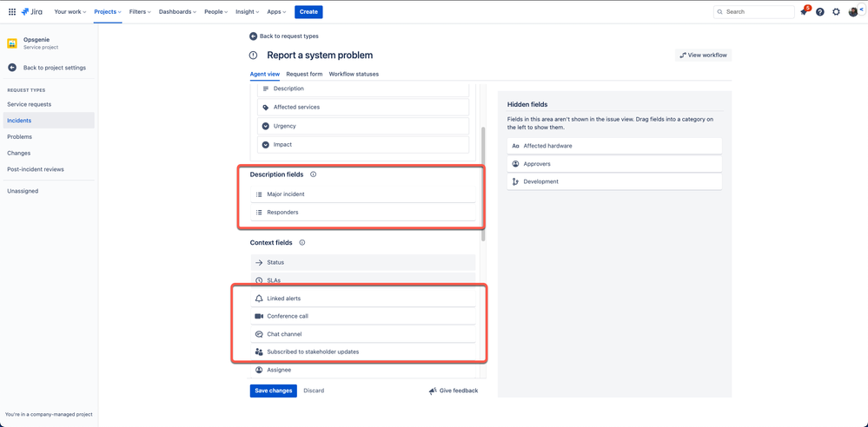Click the megaphone icon beside Give feedback
This screenshot has height=427, width=868.
click(x=433, y=391)
